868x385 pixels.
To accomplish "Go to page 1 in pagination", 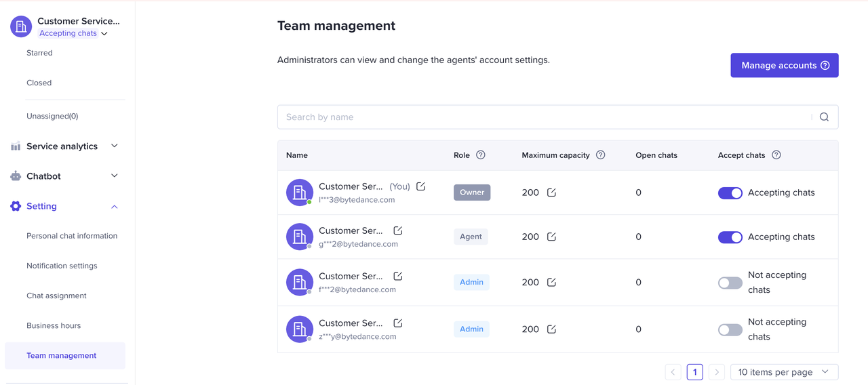I will pos(694,372).
